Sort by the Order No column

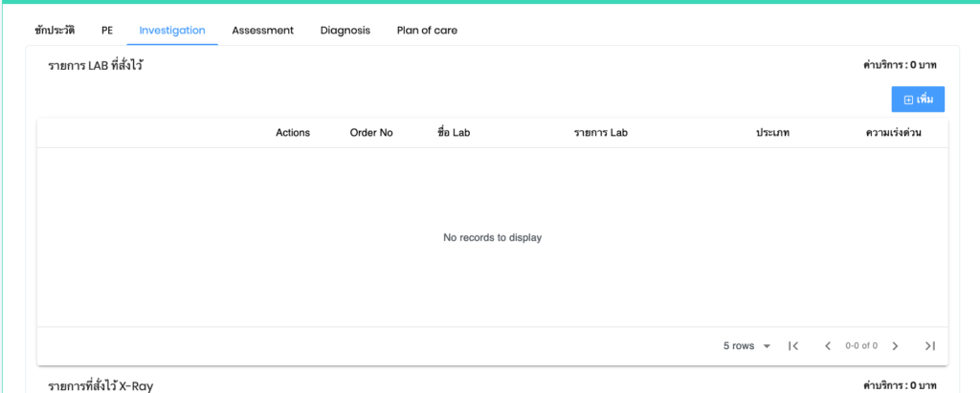click(371, 133)
